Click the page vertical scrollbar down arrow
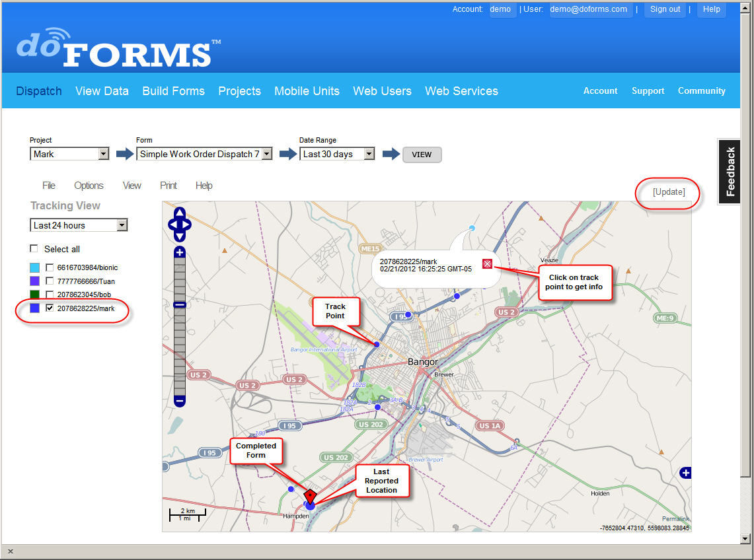The width and height of the screenshot is (754, 560). point(745,538)
